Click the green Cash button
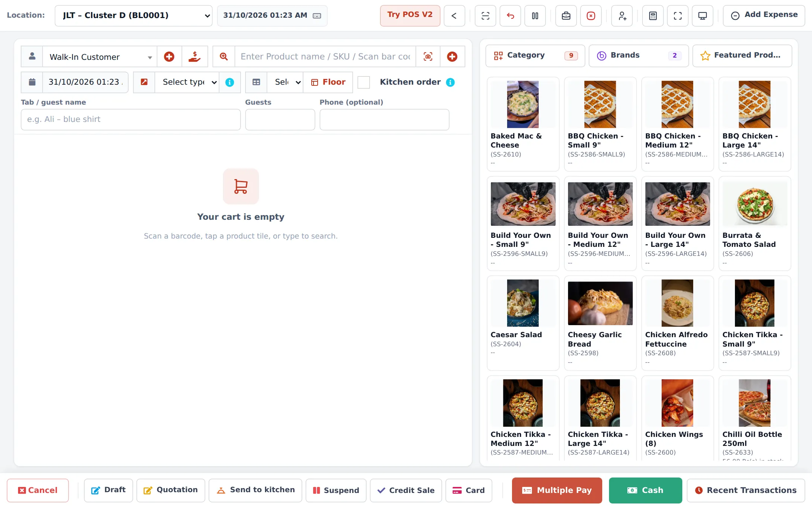Viewport: 812px width, 508px height. pyautogui.click(x=645, y=490)
